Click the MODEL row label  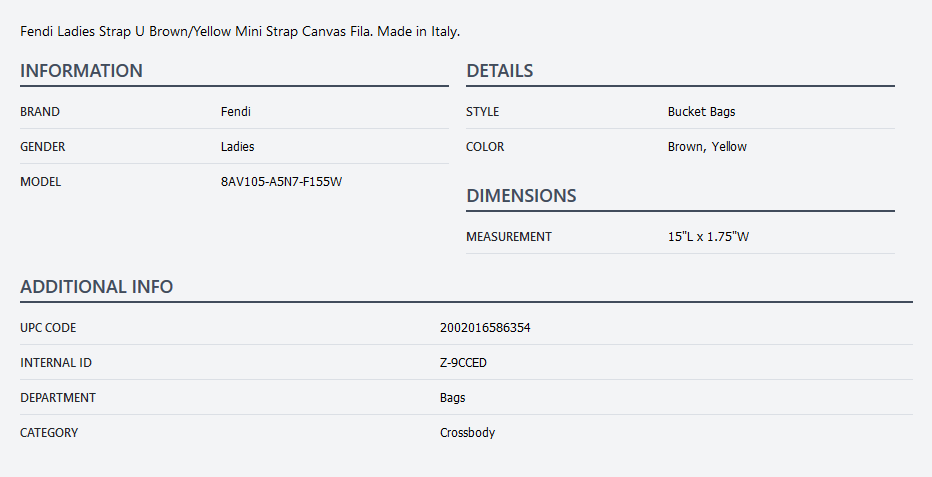[40, 182]
